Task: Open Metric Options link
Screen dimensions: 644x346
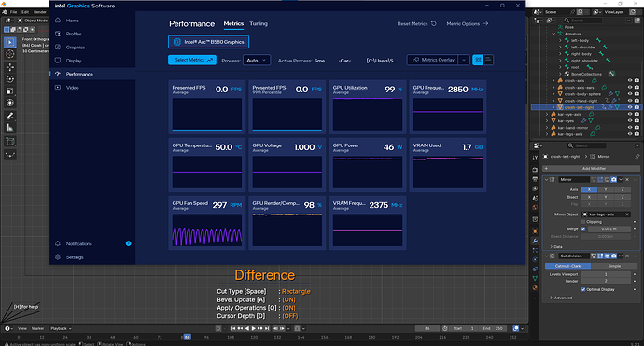Action: click(x=468, y=24)
